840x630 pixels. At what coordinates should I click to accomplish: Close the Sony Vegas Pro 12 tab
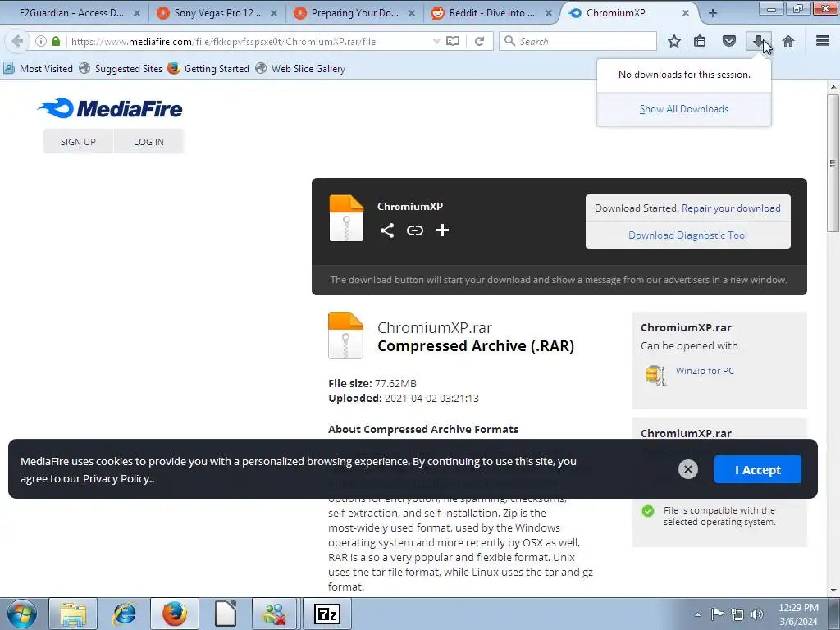point(274,13)
